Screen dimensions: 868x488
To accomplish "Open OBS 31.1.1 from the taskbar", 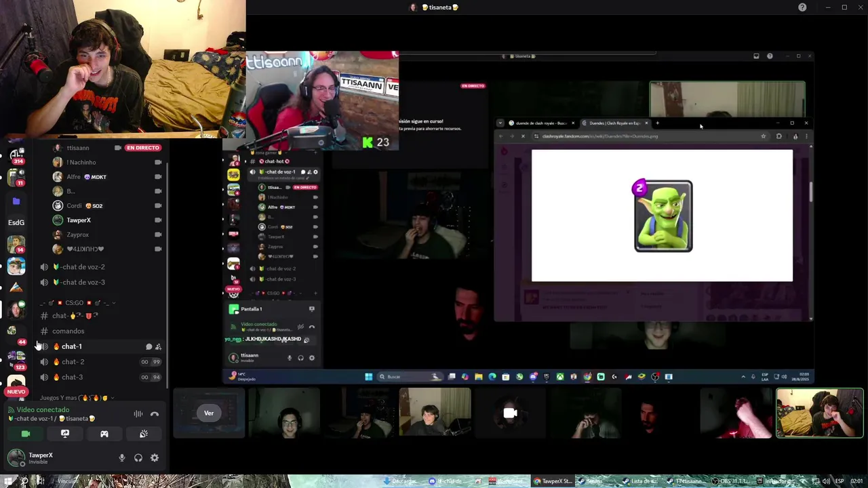I will [732, 481].
